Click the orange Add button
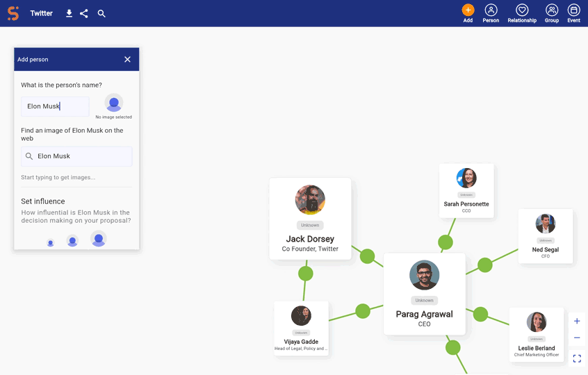The height and width of the screenshot is (375, 588). pyautogui.click(x=468, y=13)
